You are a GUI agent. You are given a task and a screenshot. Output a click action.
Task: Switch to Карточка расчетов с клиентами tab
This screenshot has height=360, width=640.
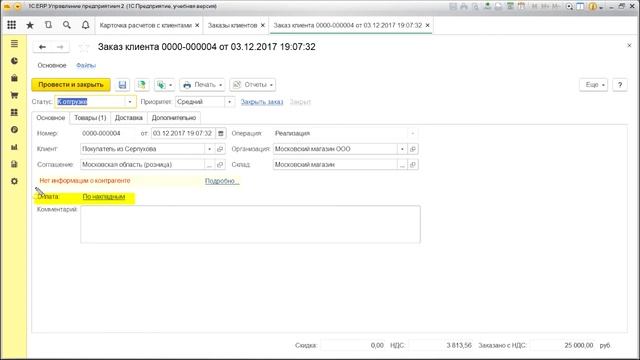coord(145,25)
